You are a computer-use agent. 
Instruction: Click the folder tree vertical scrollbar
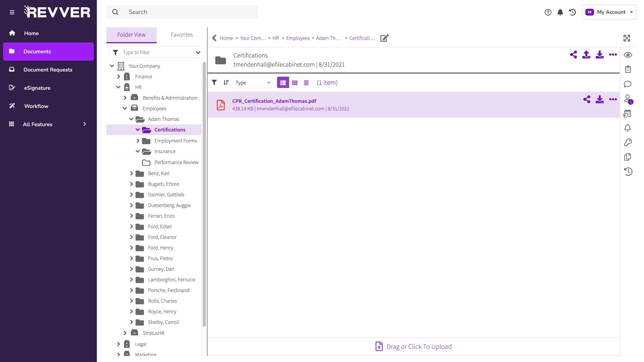(x=204, y=195)
